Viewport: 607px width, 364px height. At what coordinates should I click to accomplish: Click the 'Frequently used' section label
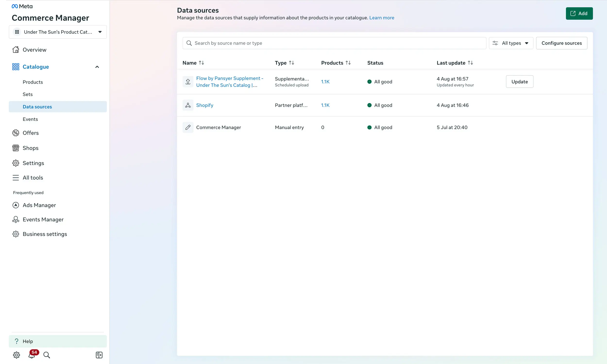coord(28,193)
